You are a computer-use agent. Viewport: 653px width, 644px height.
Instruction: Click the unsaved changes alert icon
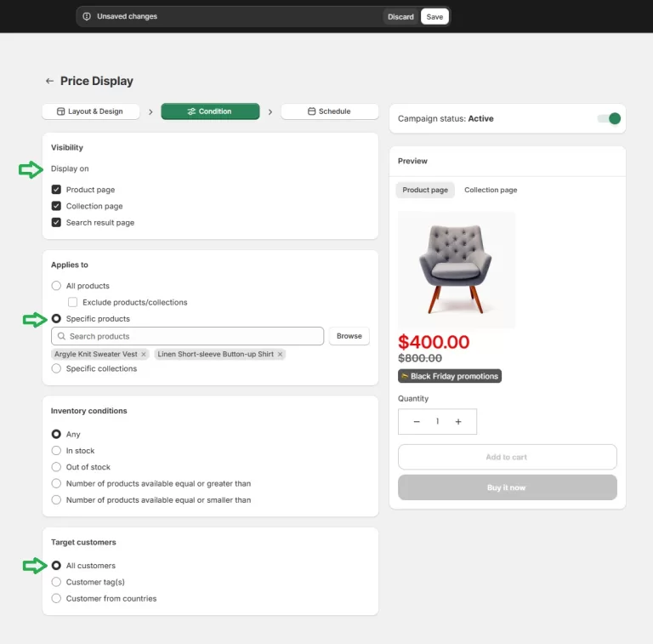[x=87, y=16]
